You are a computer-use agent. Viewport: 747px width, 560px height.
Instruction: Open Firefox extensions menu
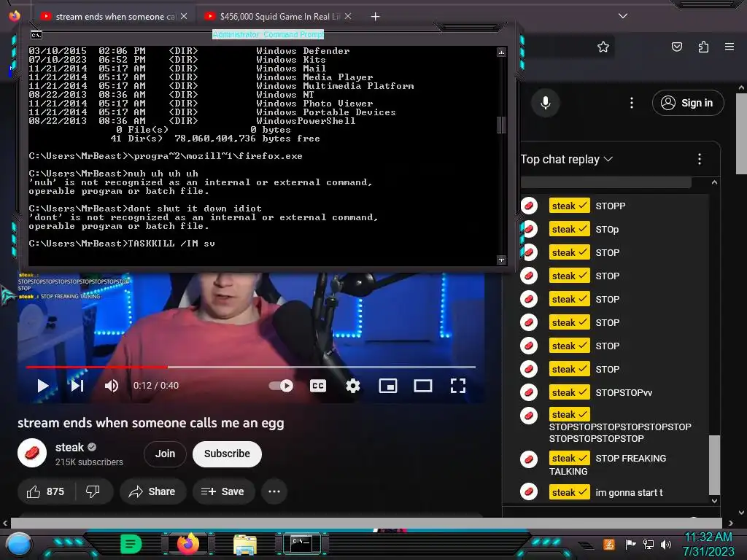pyautogui.click(x=703, y=47)
